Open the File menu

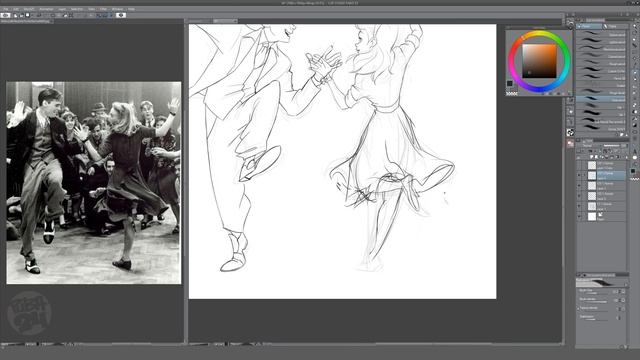point(5,9)
